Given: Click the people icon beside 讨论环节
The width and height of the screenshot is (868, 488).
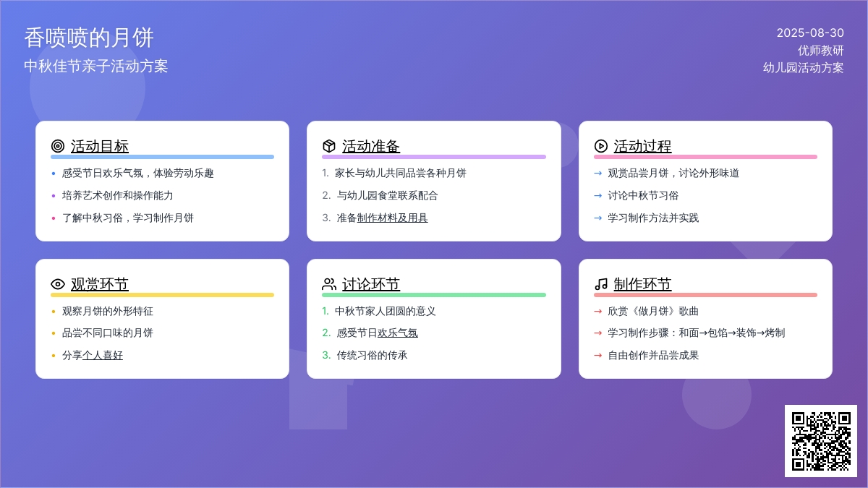Looking at the screenshot, I should point(329,284).
